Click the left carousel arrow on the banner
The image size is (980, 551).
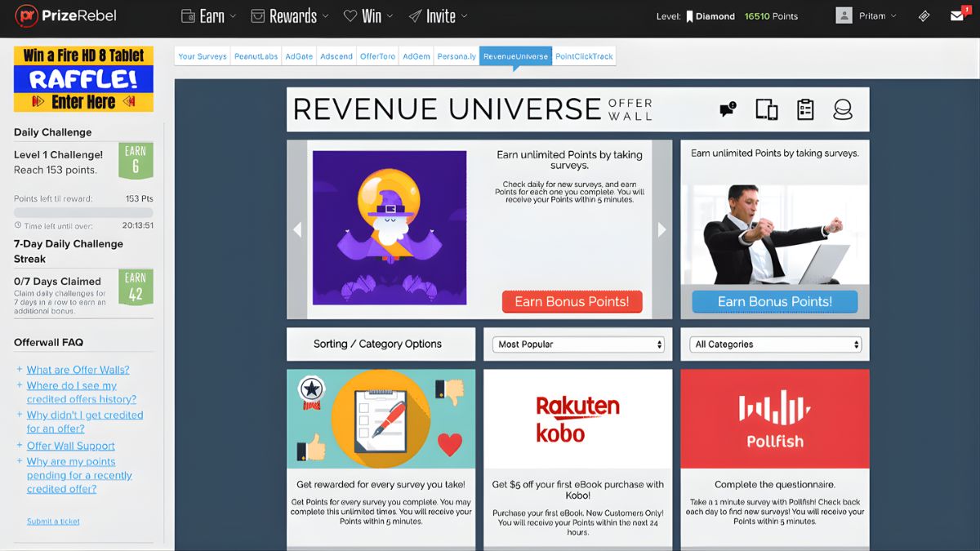coord(297,229)
